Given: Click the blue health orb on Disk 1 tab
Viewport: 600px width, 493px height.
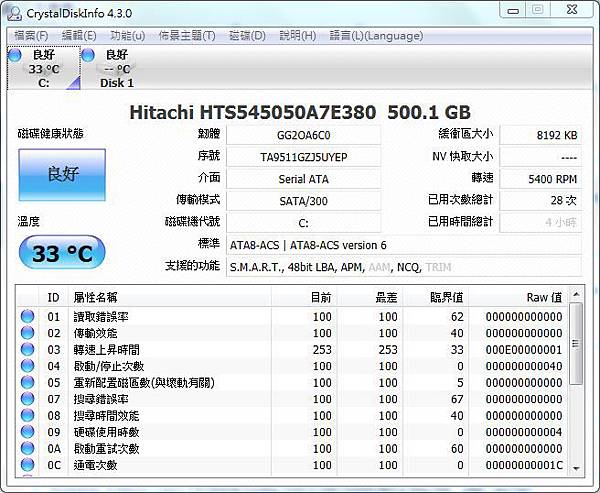Looking at the screenshot, I should [x=88, y=55].
